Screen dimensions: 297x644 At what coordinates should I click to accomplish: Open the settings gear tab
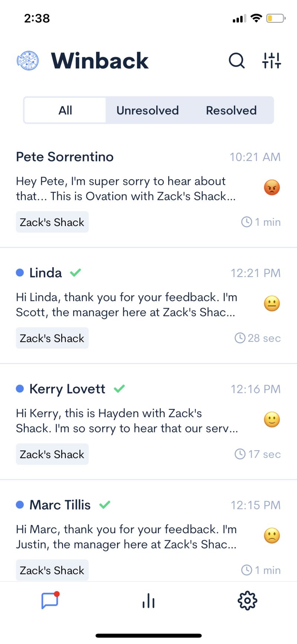pos(247,600)
